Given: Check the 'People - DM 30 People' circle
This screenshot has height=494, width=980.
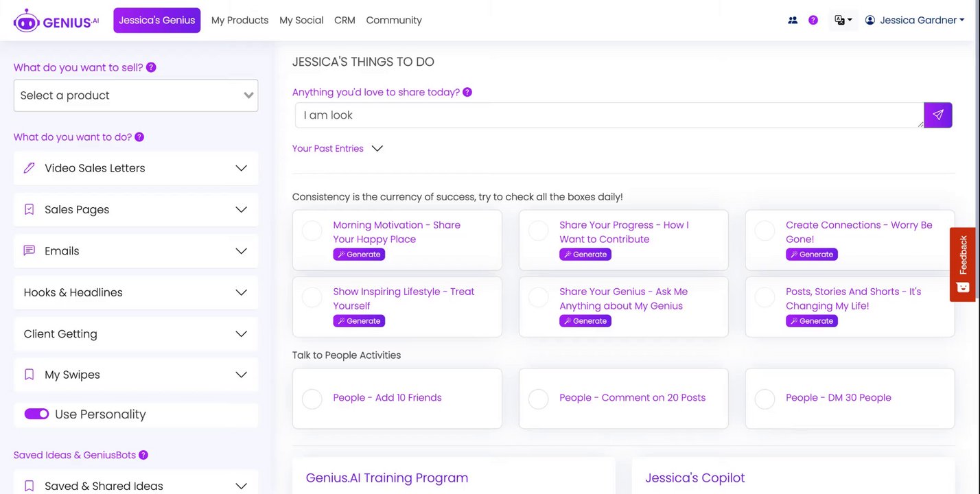Looking at the screenshot, I should point(765,399).
